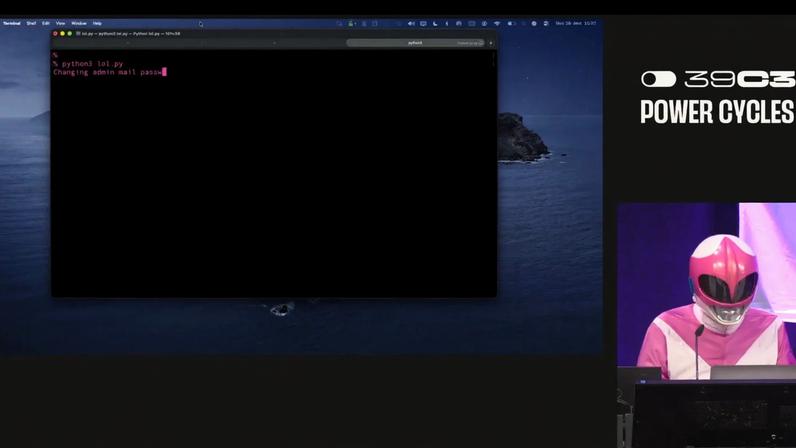The image size is (796, 448).
Task: Open the Terminal application menu
Action: (x=12, y=23)
